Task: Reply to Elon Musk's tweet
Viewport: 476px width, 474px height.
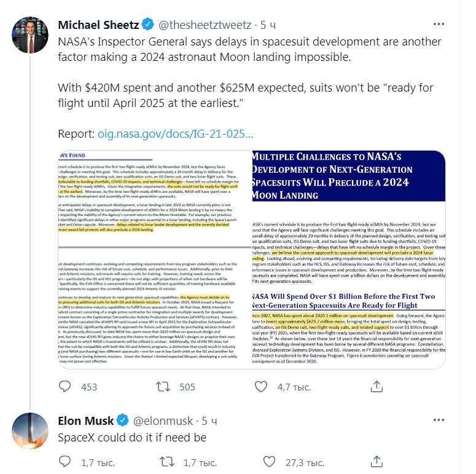Action: click(66, 461)
